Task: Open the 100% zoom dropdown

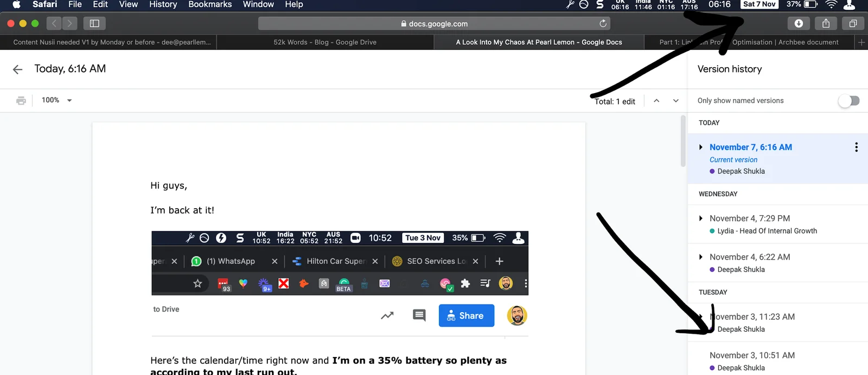Action: (x=57, y=100)
